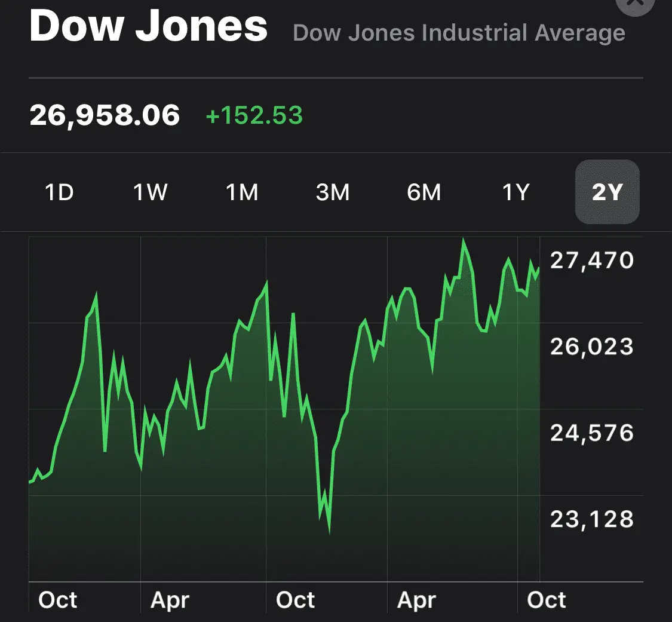Click the 23,128 y-axis label
Viewport: 672px width, 622px height.
[x=591, y=519]
